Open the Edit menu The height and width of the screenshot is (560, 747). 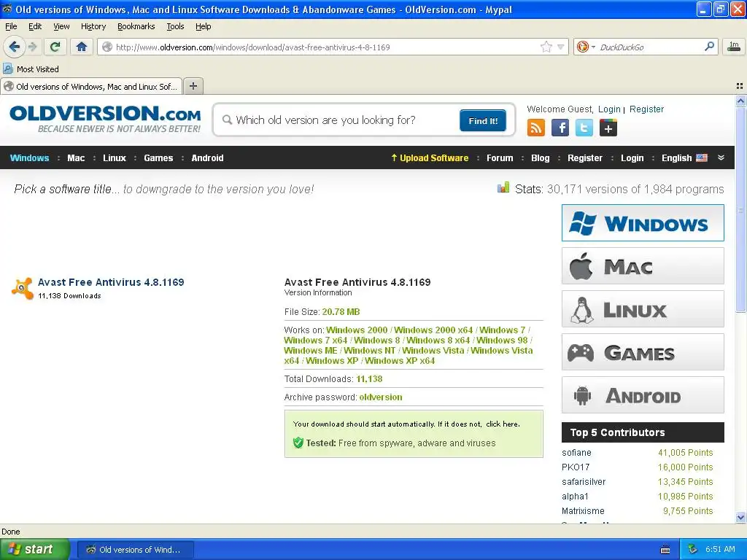(x=35, y=26)
